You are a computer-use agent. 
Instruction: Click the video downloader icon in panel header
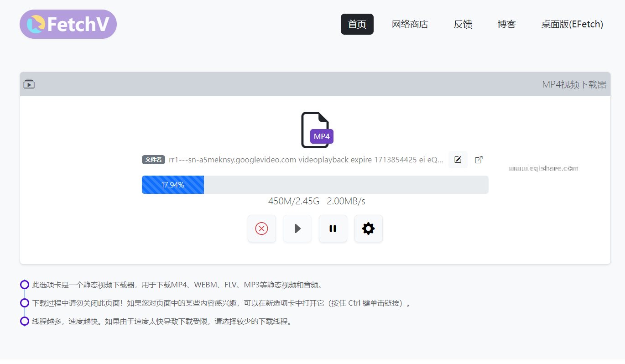tap(29, 83)
